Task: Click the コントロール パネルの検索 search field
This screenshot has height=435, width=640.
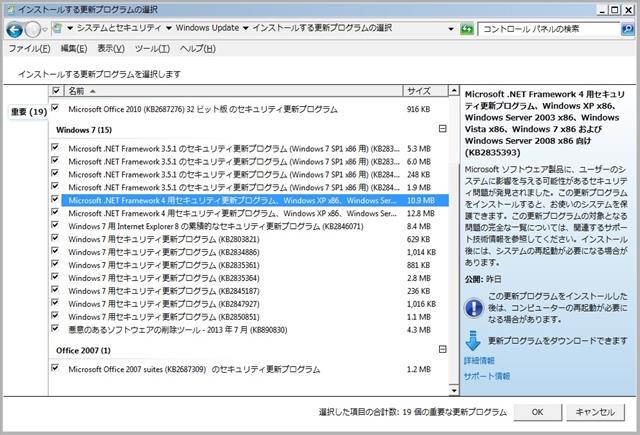Action: (x=549, y=29)
